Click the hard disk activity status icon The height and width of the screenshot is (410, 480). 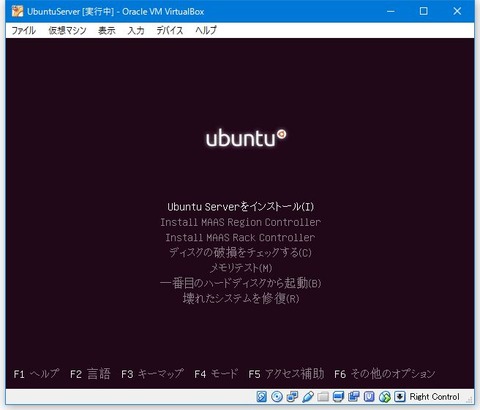point(262,397)
